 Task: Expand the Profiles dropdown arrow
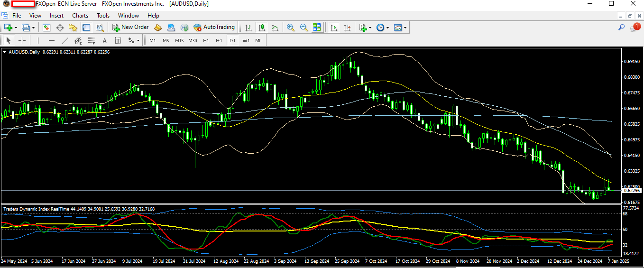pyautogui.click(x=33, y=28)
